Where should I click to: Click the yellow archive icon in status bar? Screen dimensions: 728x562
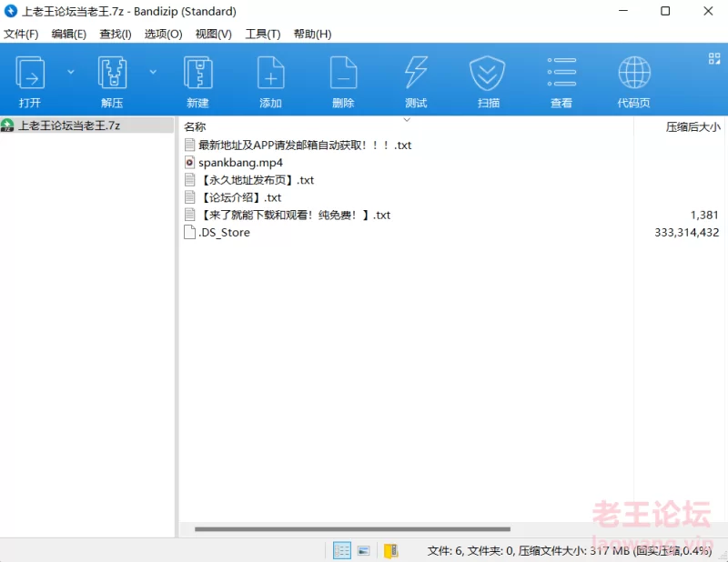coord(391,551)
